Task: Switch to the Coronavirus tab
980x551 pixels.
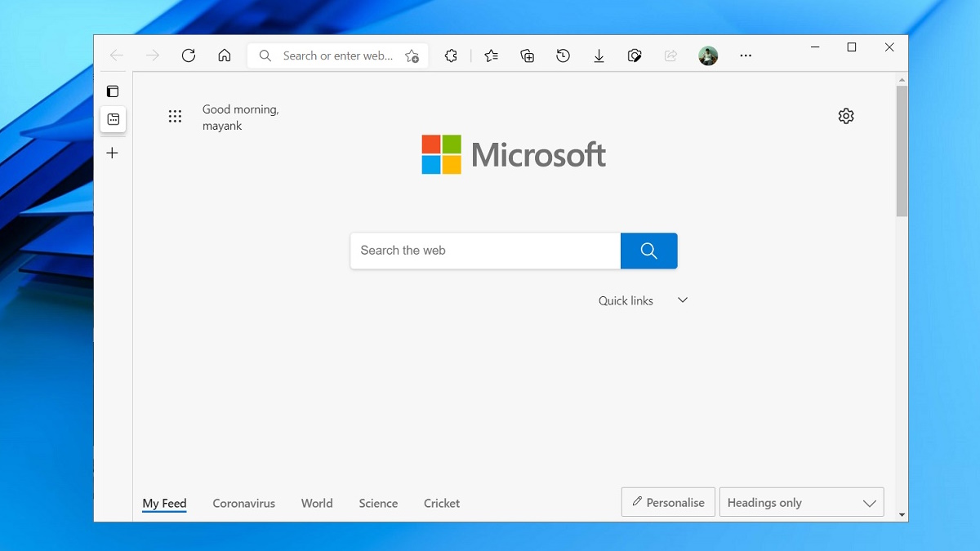Action: (244, 503)
